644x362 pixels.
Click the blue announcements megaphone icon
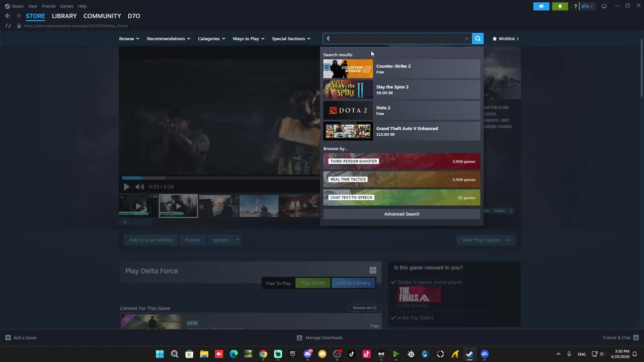click(541, 6)
